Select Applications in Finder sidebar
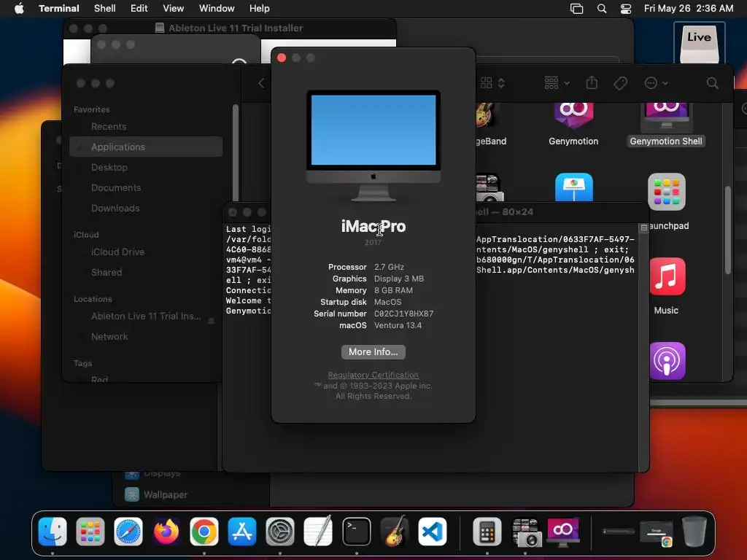This screenshot has width=747, height=560. 146,147
